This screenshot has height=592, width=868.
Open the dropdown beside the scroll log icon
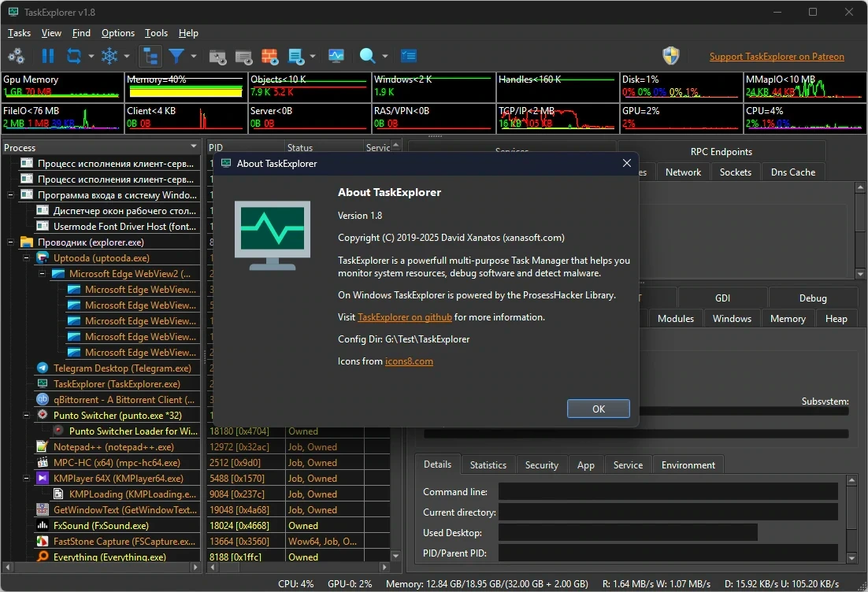tap(312, 56)
